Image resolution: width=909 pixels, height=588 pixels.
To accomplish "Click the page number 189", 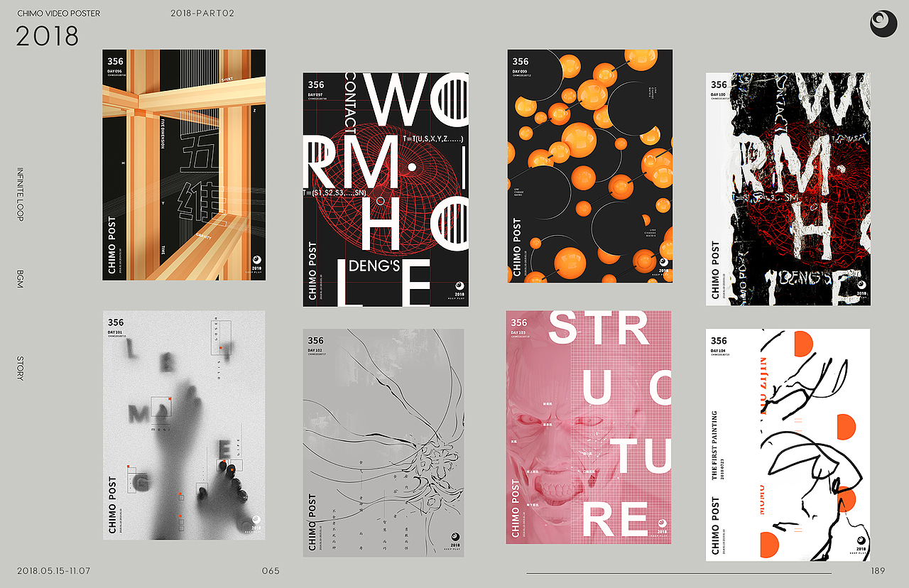I will [878, 571].
